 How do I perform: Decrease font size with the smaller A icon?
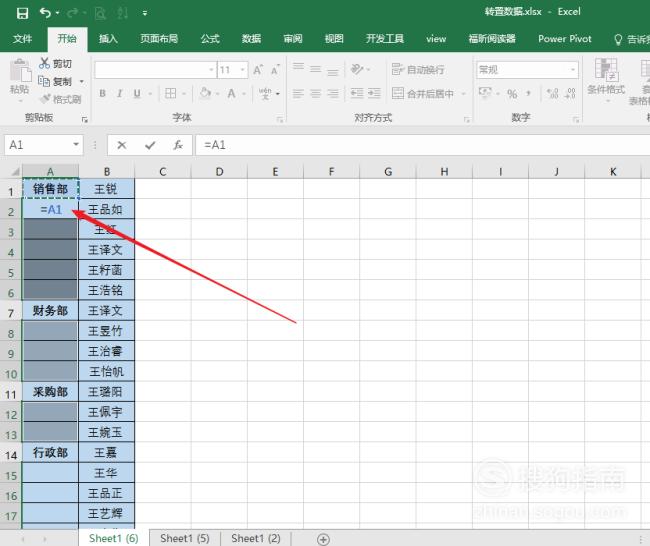coord(275,70)
